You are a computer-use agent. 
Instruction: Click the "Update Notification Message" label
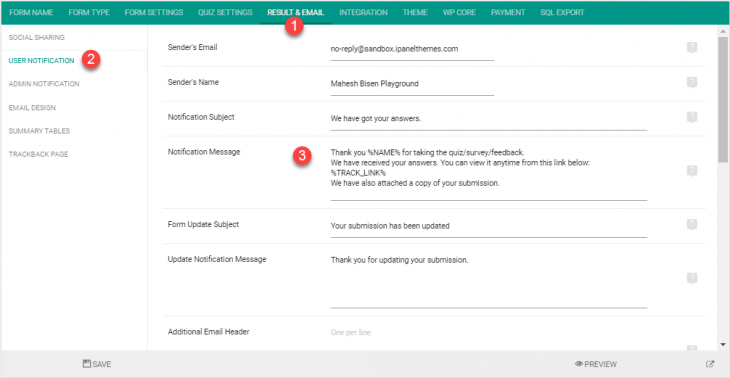coord(217,259)
